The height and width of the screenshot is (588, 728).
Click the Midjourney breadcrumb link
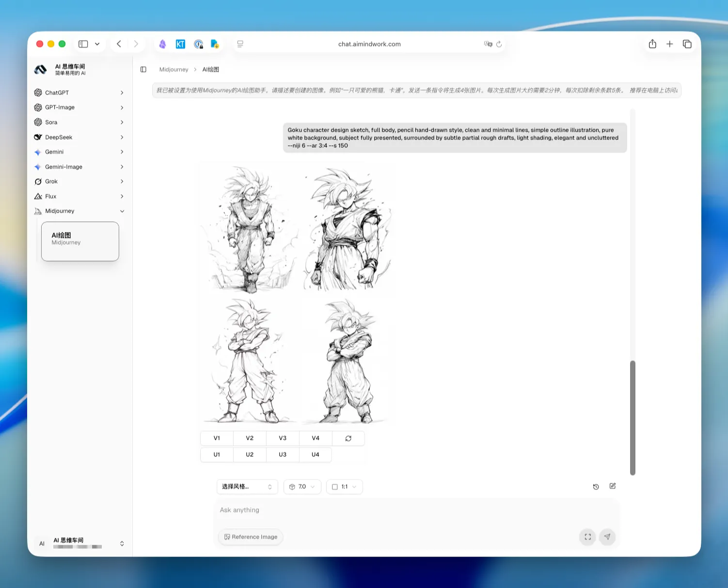tap(174, 70)
